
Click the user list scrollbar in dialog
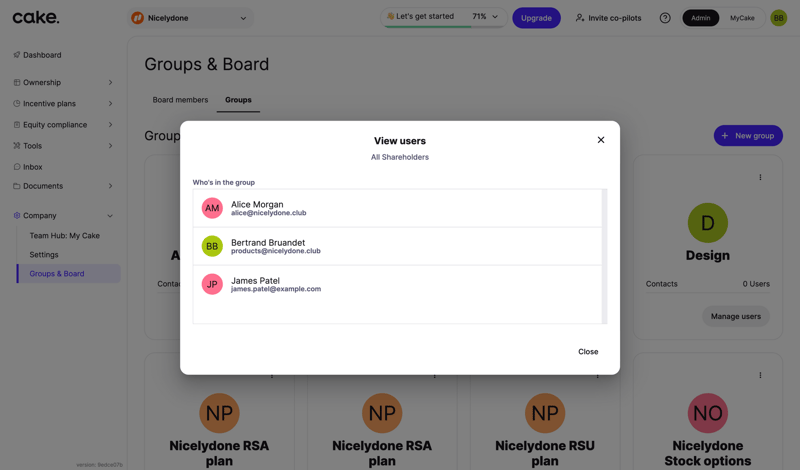(604, 256)
